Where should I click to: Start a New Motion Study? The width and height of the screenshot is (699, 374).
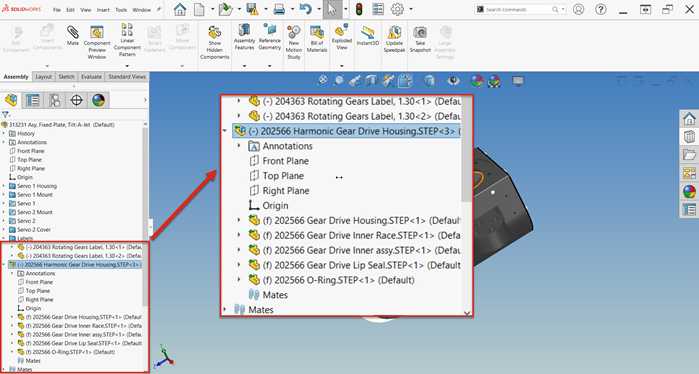(294, 42)
